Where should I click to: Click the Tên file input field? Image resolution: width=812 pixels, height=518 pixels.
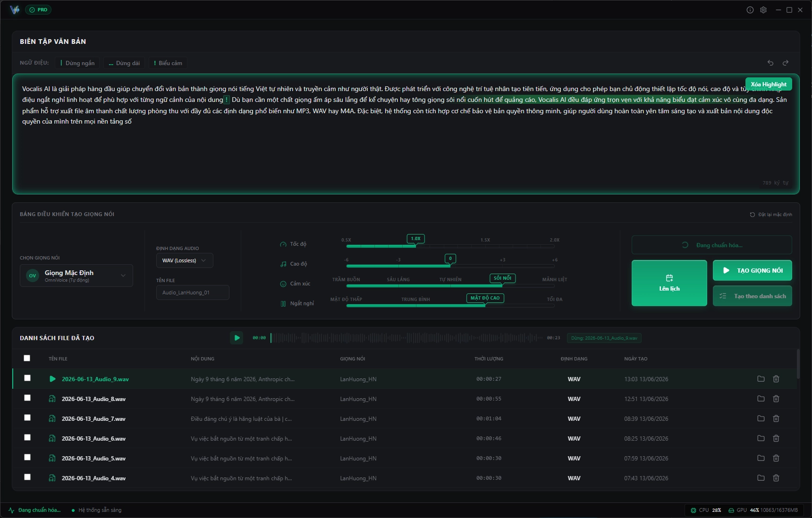pos(193,292)
